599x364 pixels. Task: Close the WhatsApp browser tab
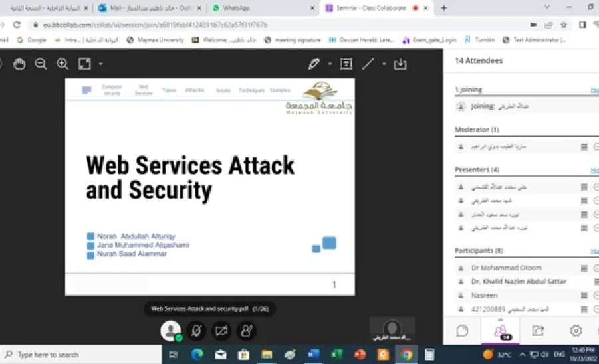312,8
